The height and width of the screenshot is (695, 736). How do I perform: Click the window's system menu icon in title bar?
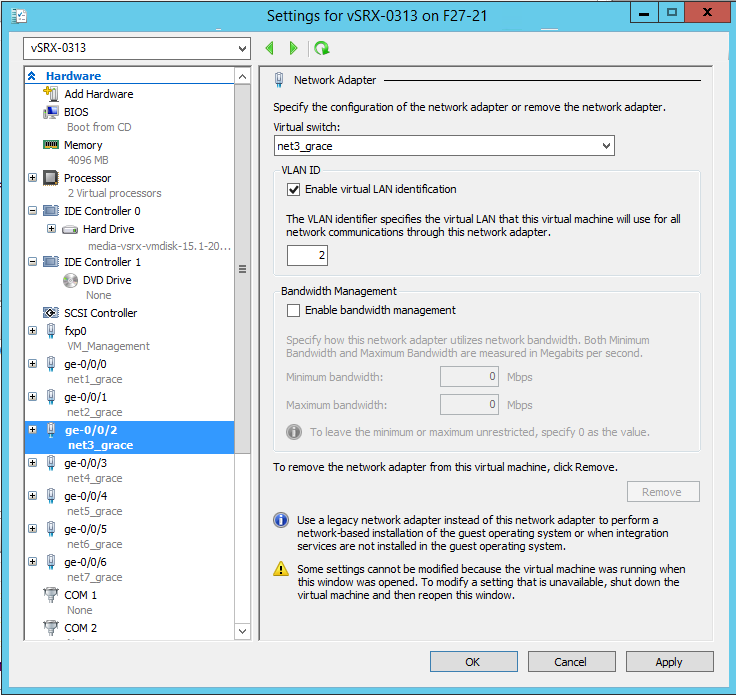(x=19, y=15)
